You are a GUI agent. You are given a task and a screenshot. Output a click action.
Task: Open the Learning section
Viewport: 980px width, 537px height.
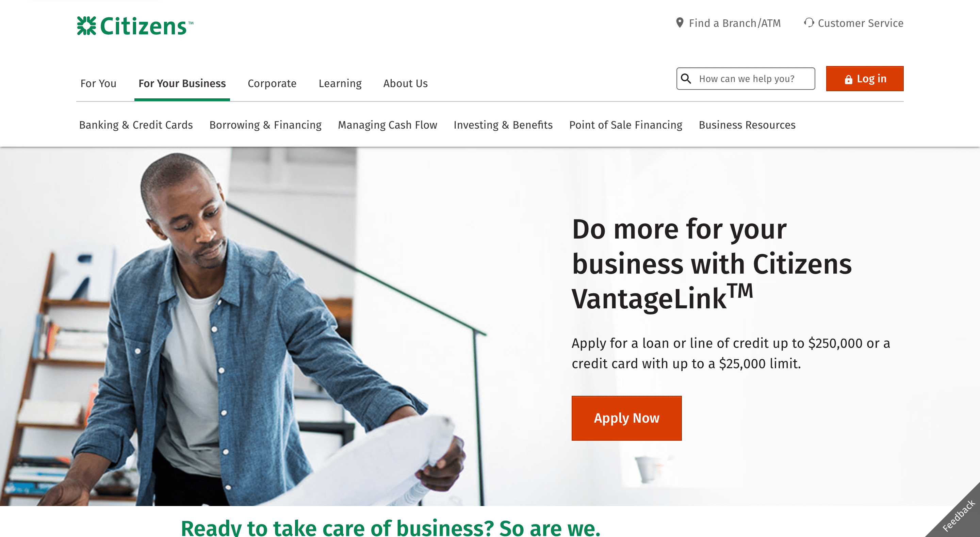point(340,83)
